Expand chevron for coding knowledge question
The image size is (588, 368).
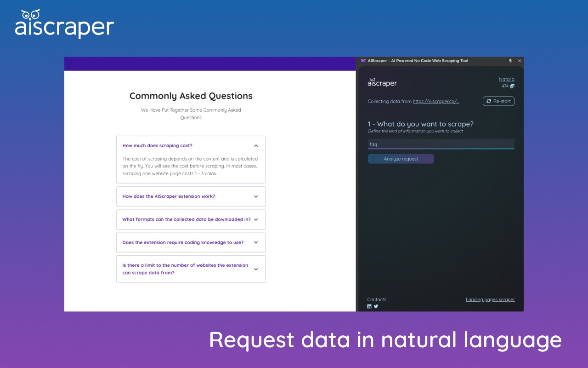coord(256,242)
